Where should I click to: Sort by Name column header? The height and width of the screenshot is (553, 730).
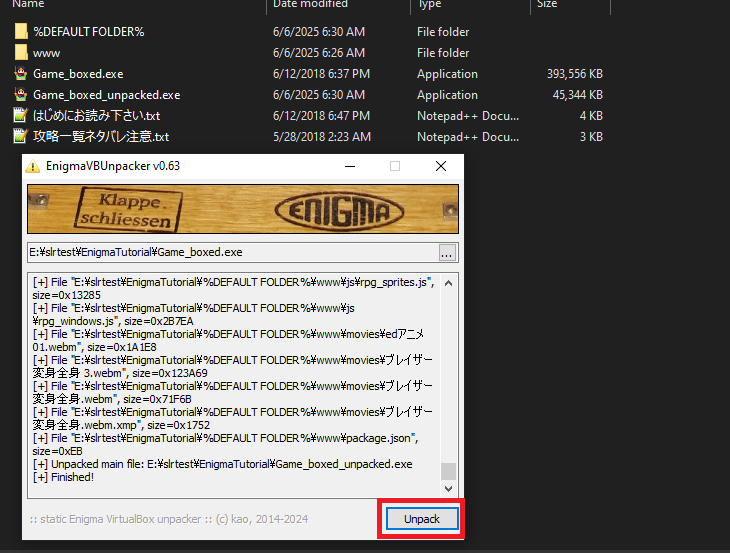coord(28,4)
